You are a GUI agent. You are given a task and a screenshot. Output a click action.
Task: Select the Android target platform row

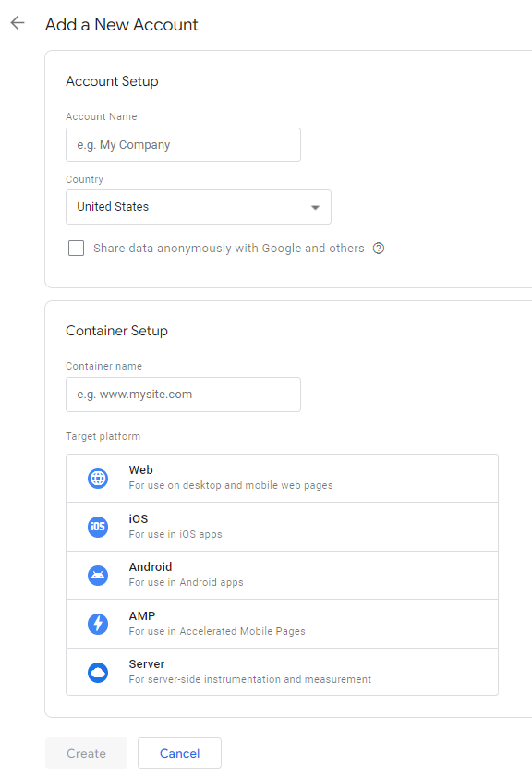click(282, 575)
